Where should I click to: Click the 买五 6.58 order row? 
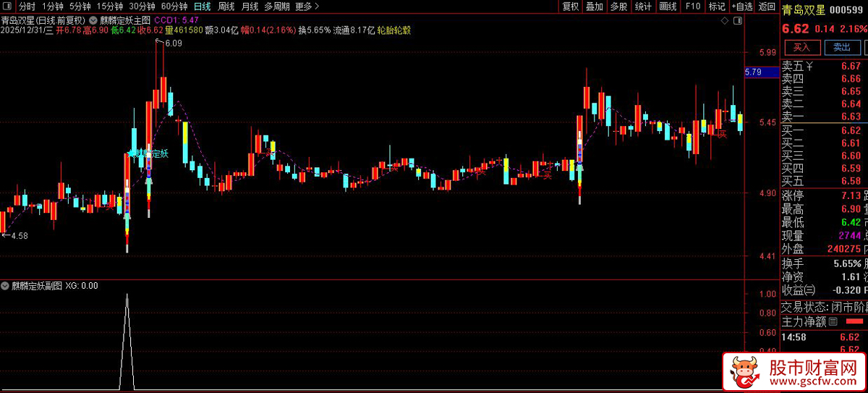pyautogui.click(x=823, y=181)
